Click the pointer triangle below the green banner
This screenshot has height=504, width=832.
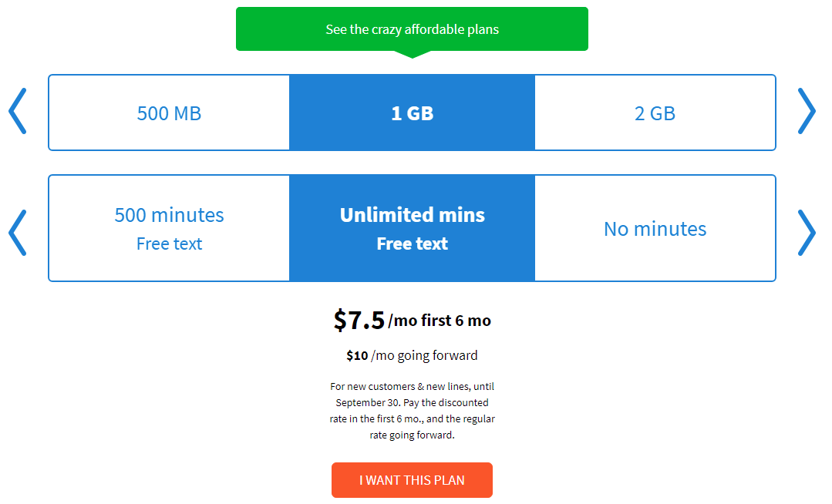coord(412,54)
